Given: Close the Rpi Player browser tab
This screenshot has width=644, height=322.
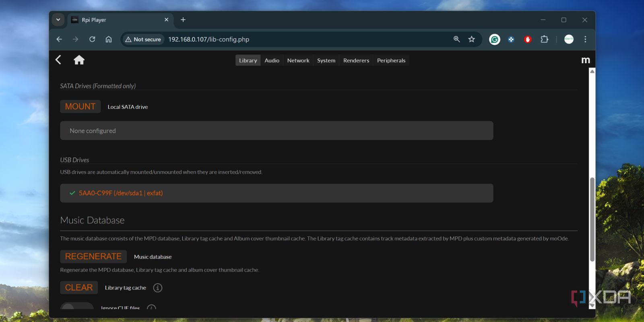Looking at the screenshot, I should tap(167, 20).
